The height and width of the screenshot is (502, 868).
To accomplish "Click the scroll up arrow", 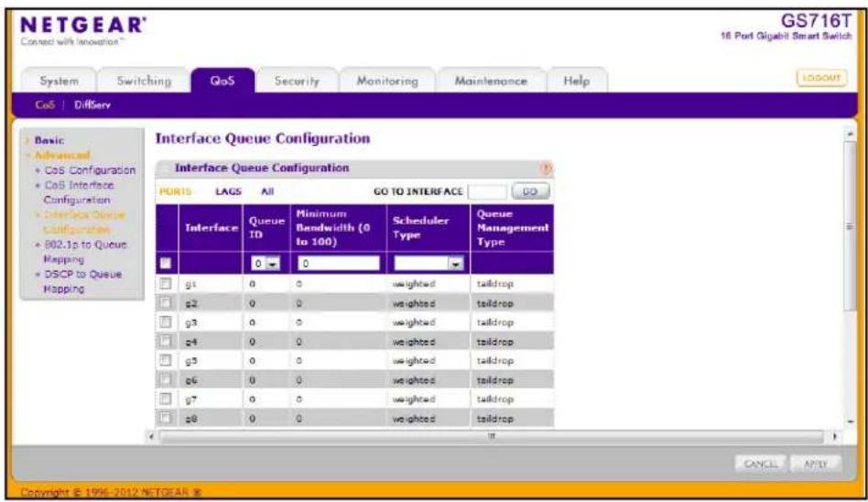I will click(850, 134).
